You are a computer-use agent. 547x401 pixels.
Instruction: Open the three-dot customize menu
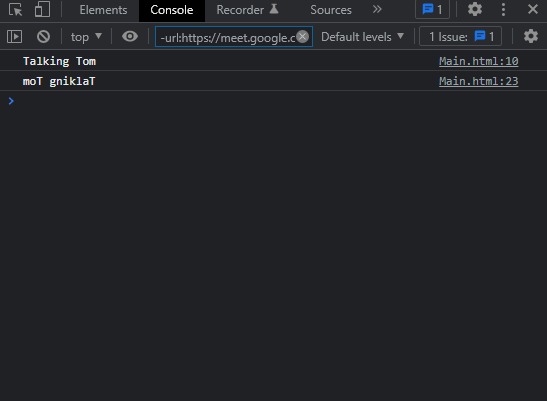(x=503, y=9)
